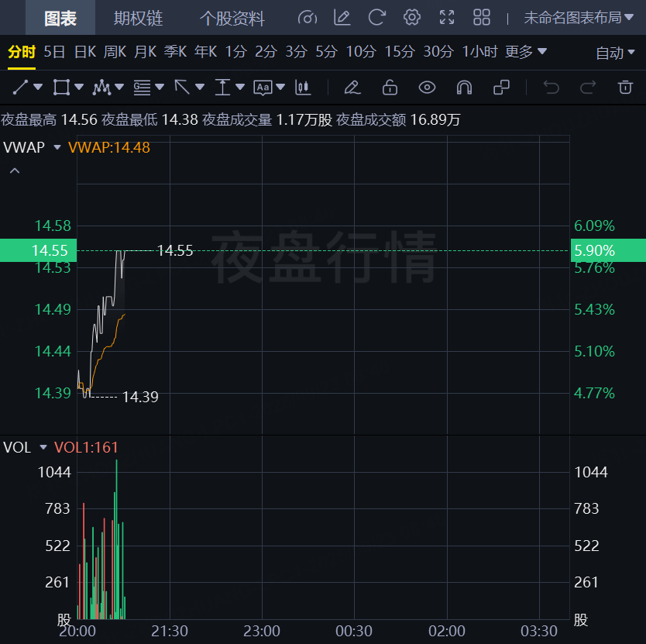Select the 5分 interval

point(326,52)
